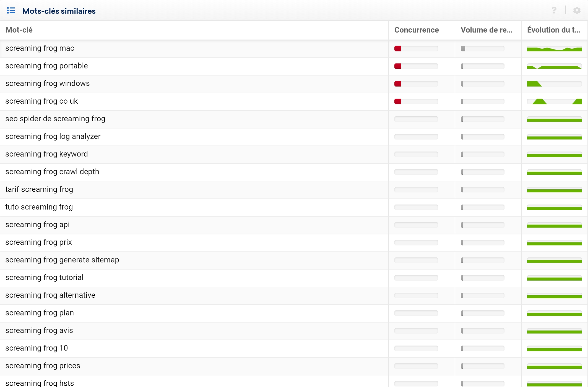Click competition bar for screaming frog portable
The width and height of the screenshot is (588, 387).
(x=416, y=66)
